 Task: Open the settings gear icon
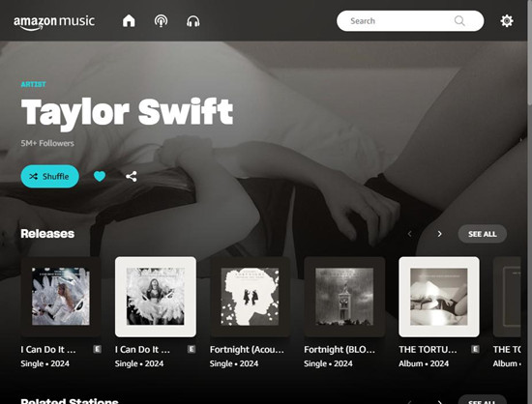tap(507, 21)
